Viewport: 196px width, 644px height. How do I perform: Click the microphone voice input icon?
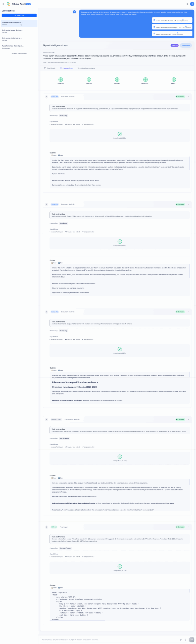point(185,639)
